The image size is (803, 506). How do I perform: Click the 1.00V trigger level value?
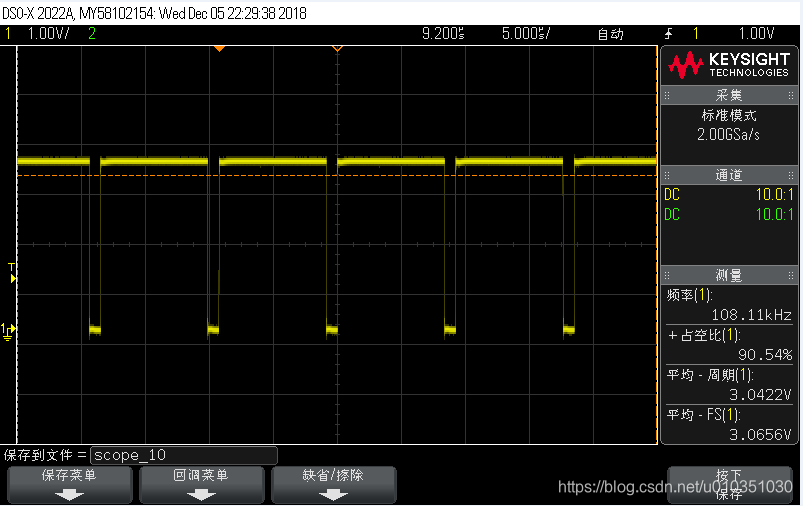point(756,34)
